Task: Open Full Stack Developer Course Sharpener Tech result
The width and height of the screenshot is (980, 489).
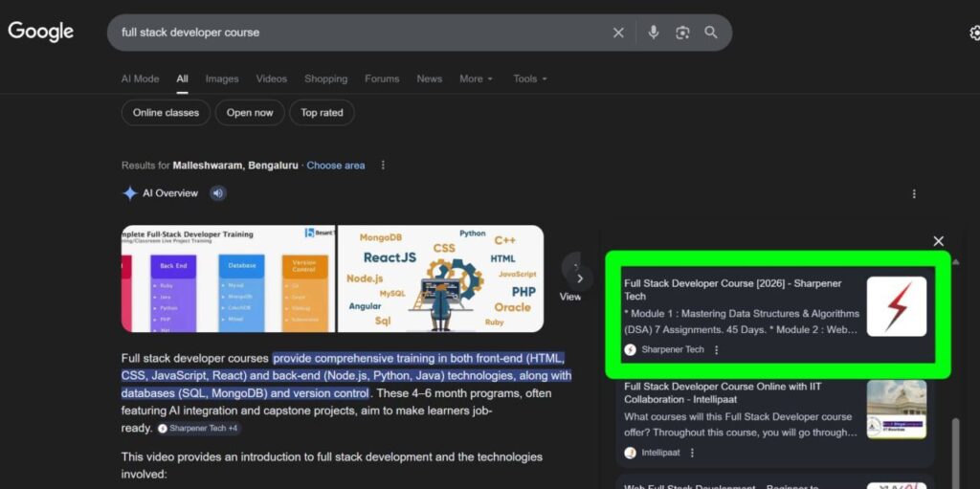Action: point(732,290)
